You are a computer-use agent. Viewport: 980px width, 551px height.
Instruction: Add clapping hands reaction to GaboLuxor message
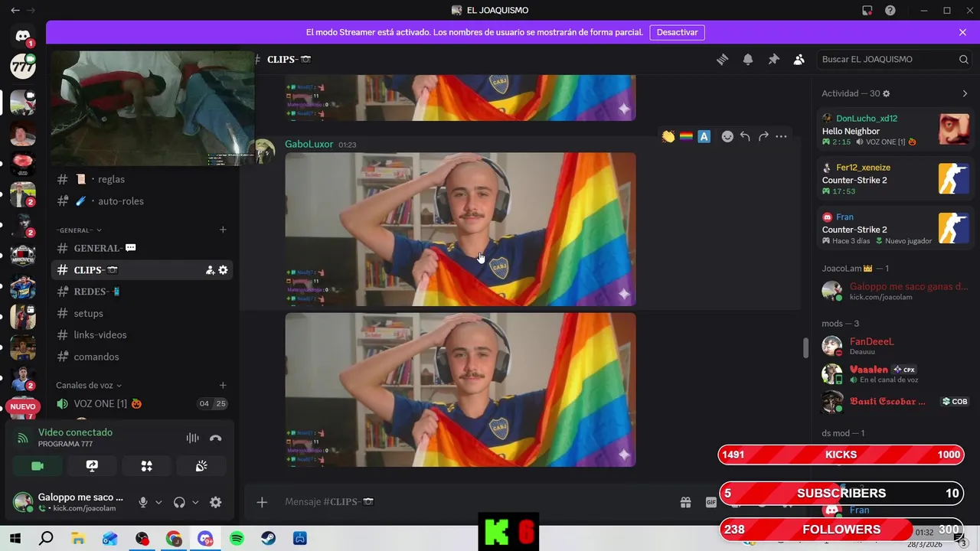tap(668, 137)
